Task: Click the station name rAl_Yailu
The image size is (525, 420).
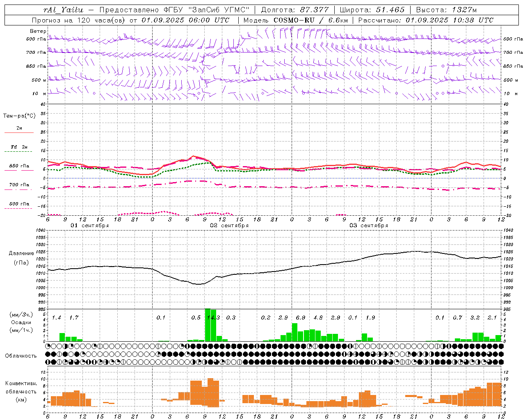Action: (x=63, y=10)
